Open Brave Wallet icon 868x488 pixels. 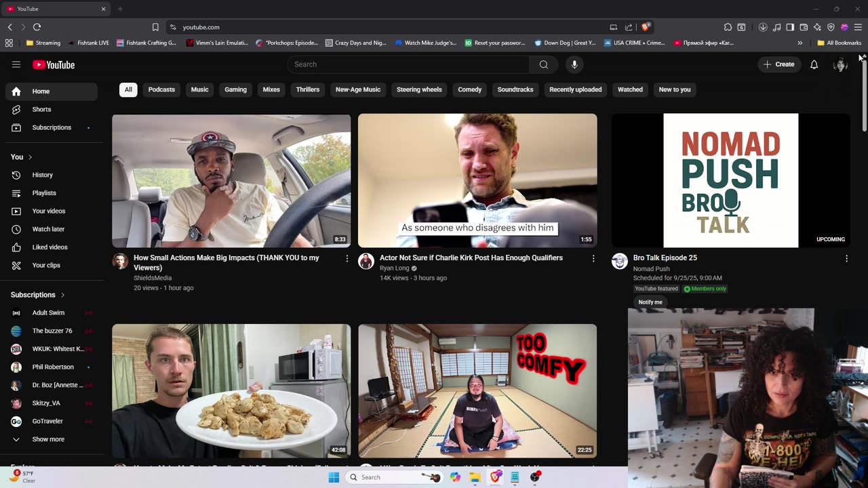pyautogui.click(x=804, y=27)
